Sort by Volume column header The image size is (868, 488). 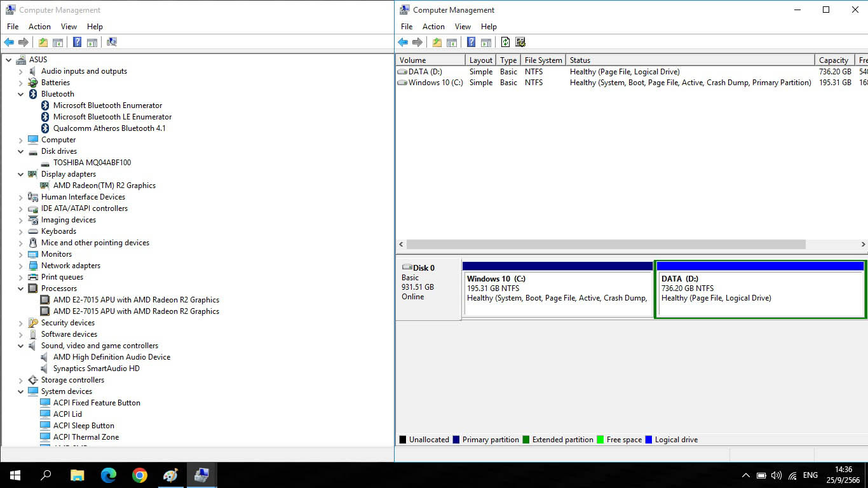(x=430, y=60)
